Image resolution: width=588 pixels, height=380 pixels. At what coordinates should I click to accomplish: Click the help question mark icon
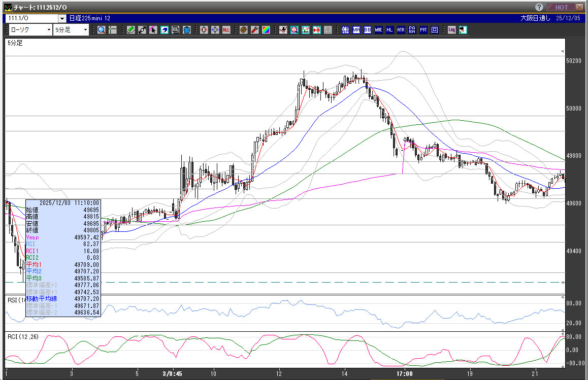[x=539, y=7]
